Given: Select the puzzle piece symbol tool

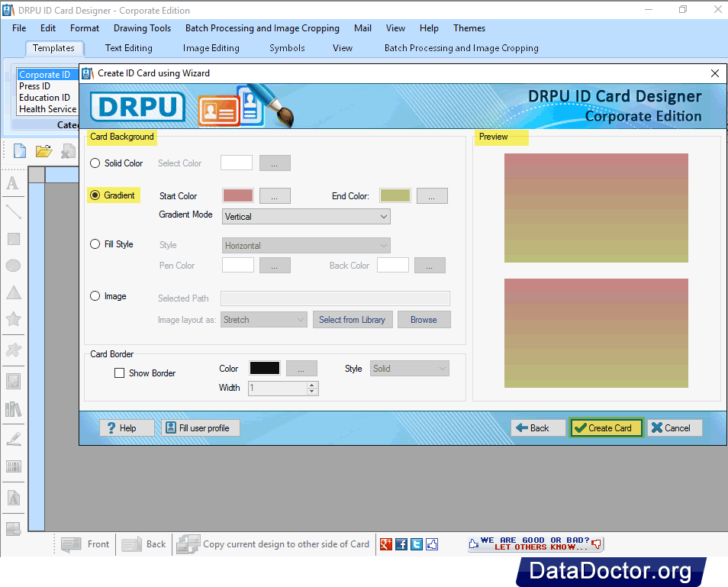Looking at the screenshot, I should click(14, 350).
